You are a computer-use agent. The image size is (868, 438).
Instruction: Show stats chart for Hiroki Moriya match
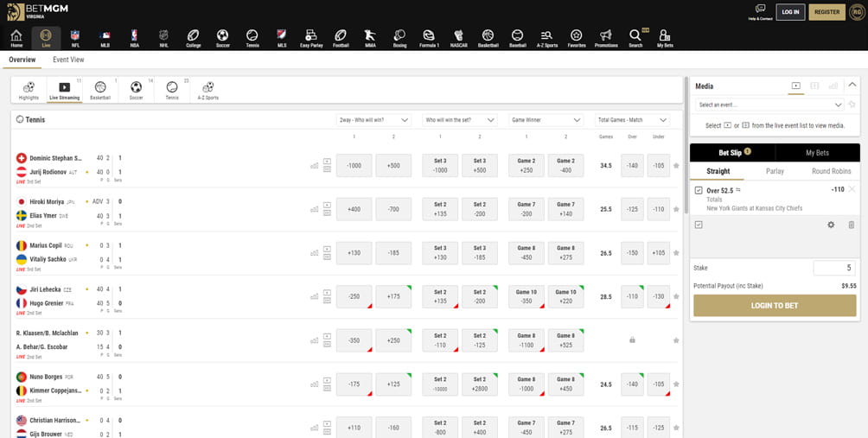315,210
